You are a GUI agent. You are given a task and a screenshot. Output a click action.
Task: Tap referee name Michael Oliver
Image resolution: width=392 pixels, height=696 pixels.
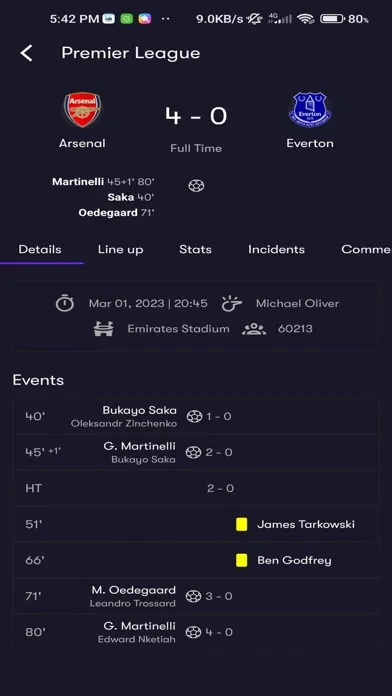click(297, 304)
